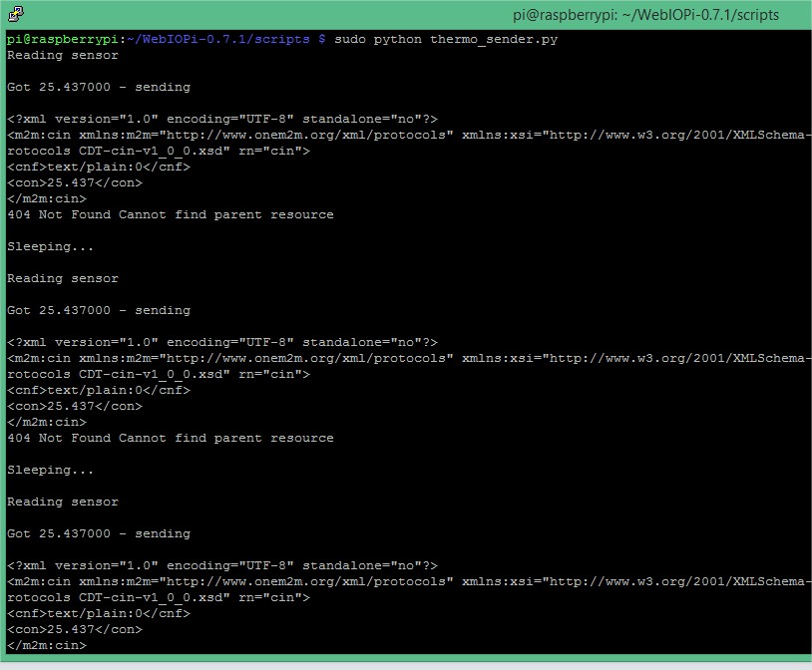Click the first '<con>25.437</con>' line
The height and width of the screenshot is (670, 812).
75,182
